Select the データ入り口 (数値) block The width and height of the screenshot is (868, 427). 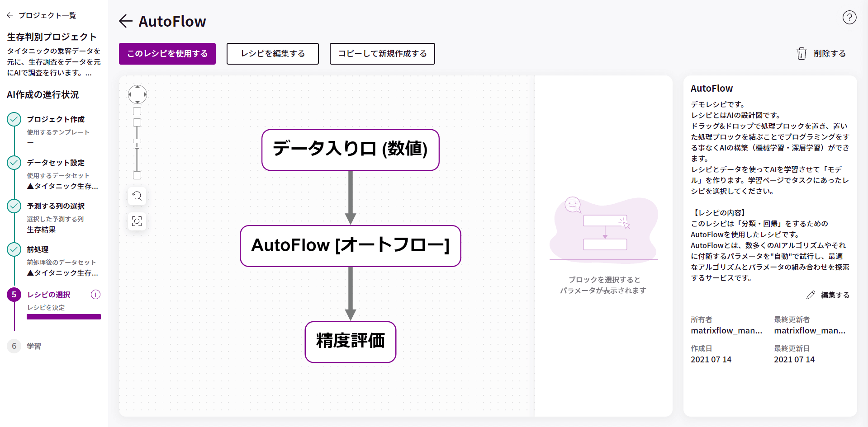351,150
